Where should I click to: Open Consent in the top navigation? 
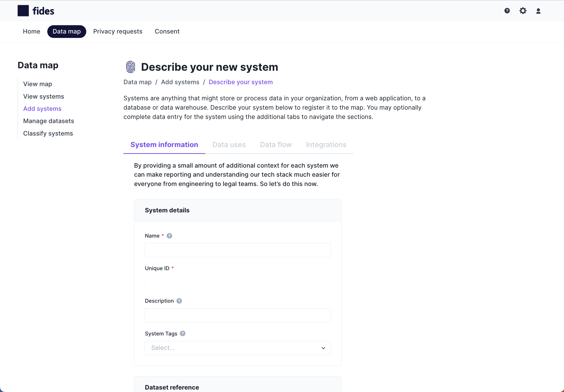(x=167, y=31)
